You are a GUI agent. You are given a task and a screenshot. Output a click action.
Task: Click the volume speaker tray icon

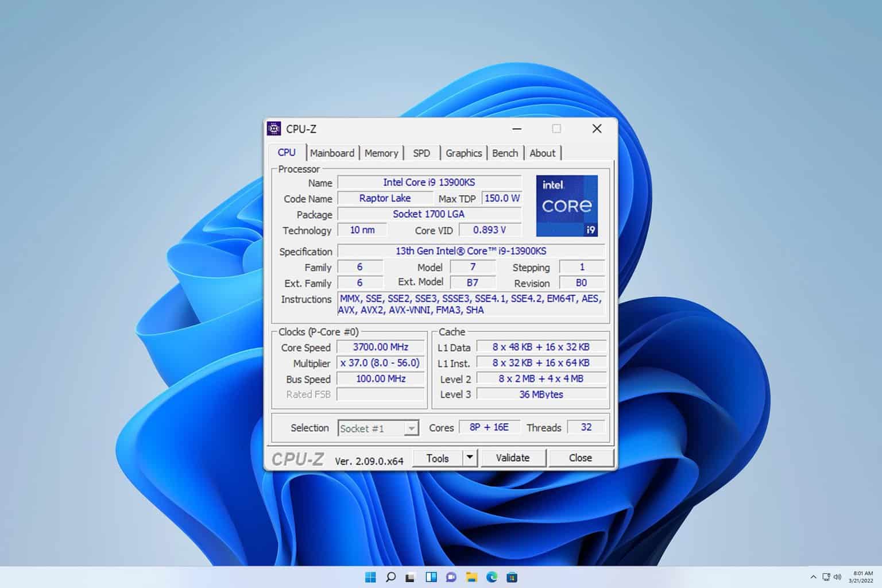pos(838,577)
